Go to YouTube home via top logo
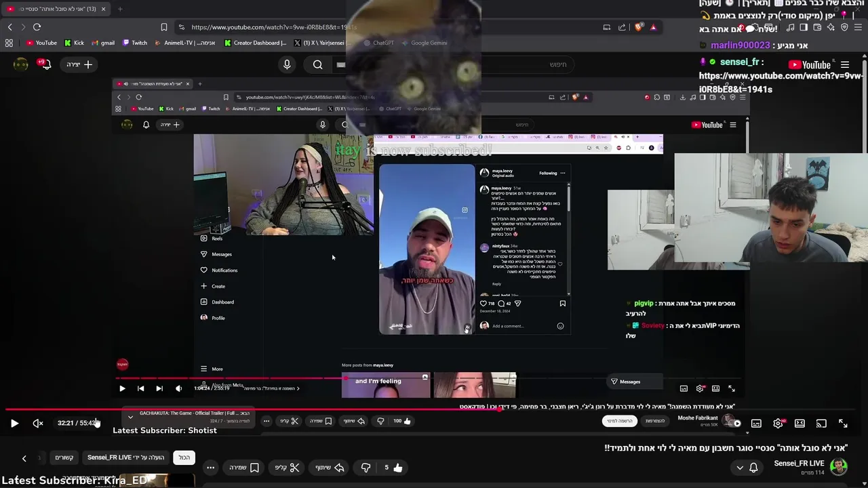Screen dimensions: 868x488 [x=810, y=64]
